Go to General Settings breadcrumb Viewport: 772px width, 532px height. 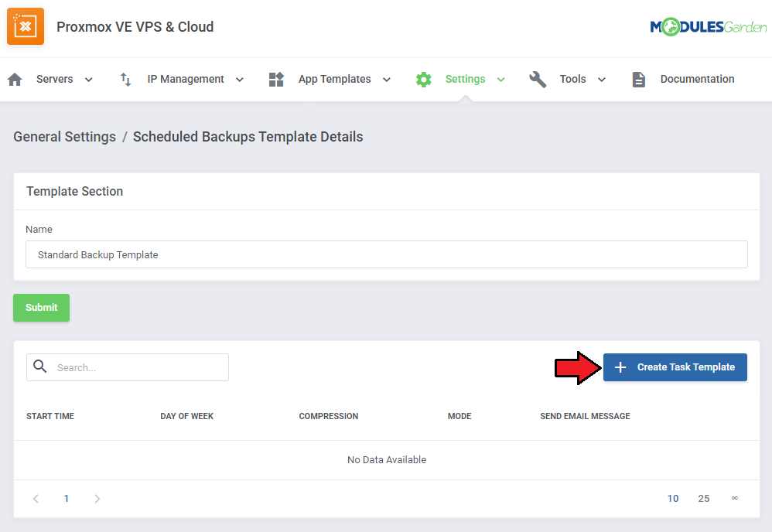coord(64,137)
